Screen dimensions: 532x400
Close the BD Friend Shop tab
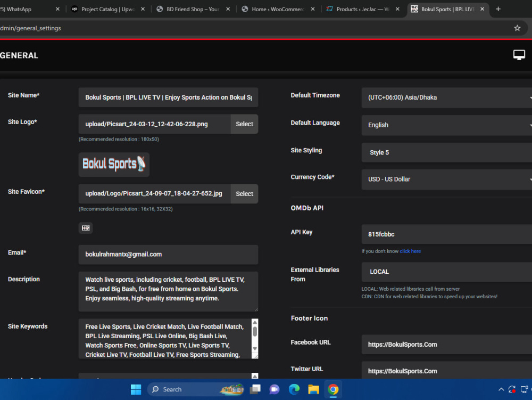pos(228,9)
